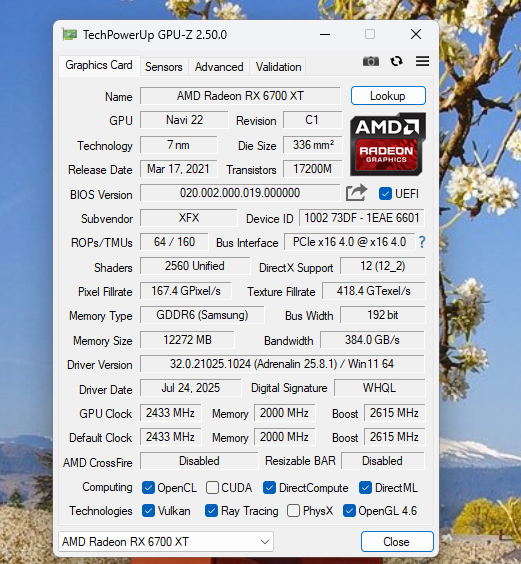Click the GPU Clock row Memory 2000 MHz
The height and width of the screenshot is (564, 521).
point(284,413)
